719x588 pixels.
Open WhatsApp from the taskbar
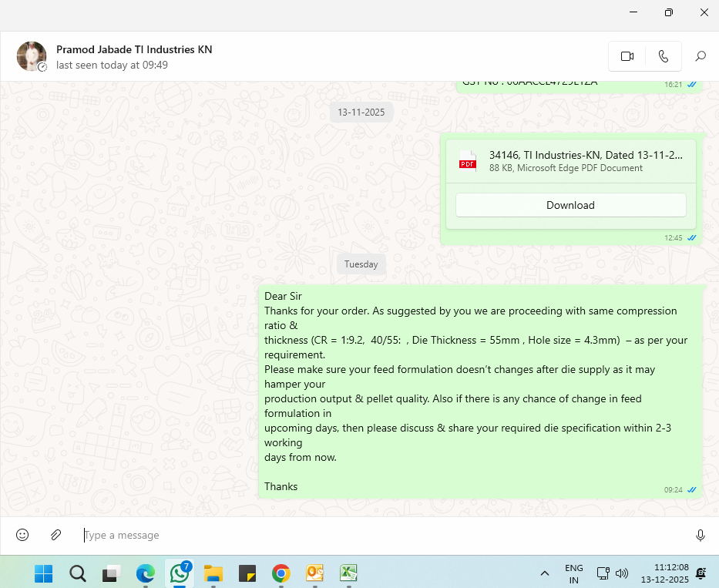pos(180,573)
